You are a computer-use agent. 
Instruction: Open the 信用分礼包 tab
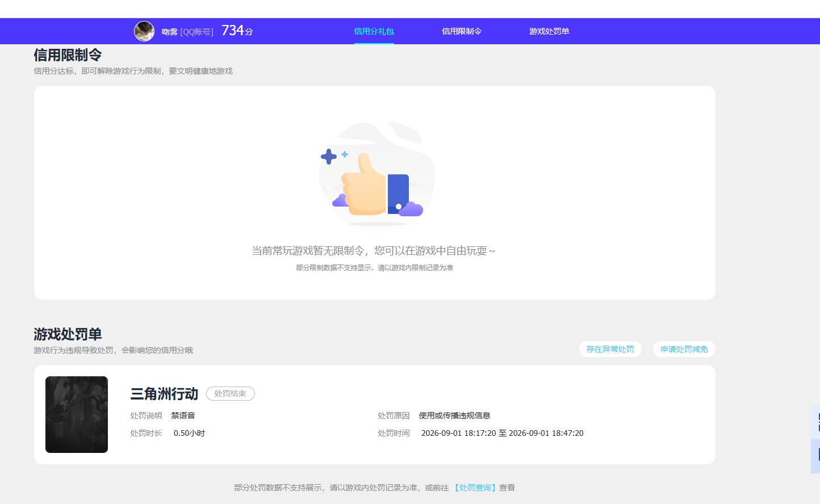tap(374, 31)
